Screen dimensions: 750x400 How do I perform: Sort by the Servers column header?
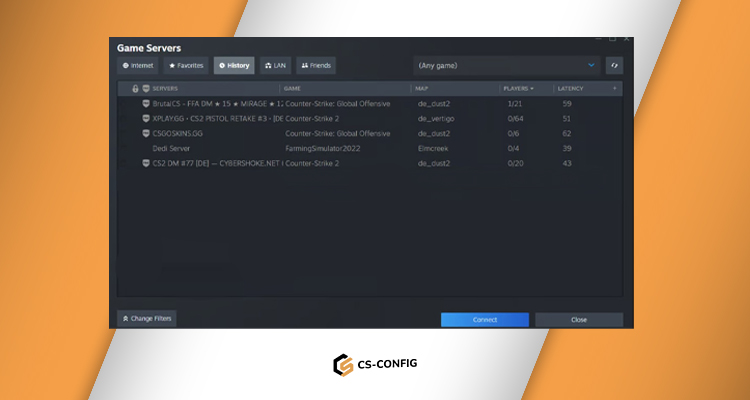pos(165,89)
